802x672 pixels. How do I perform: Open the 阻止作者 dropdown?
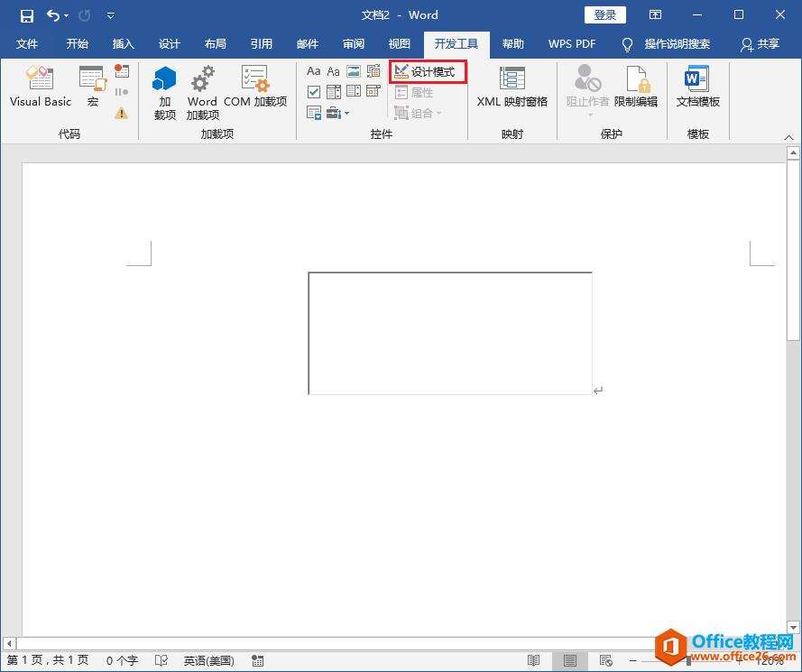(x=587, y=91)
